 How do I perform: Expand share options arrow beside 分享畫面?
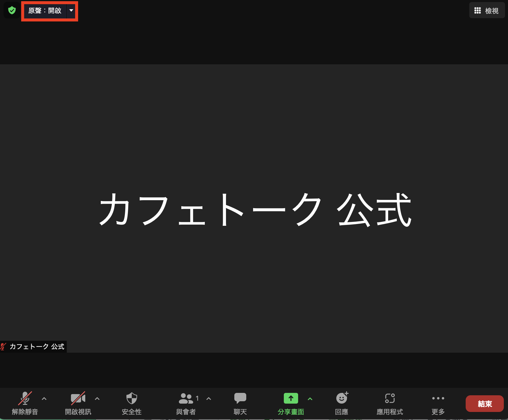coord(310,399)
